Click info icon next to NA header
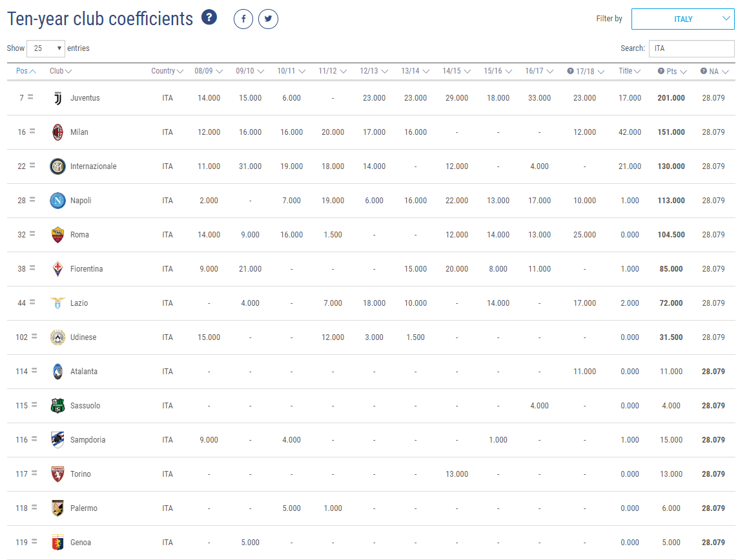Image resolution: width=738 pixels, height=560 pixels. coord(704,71)
